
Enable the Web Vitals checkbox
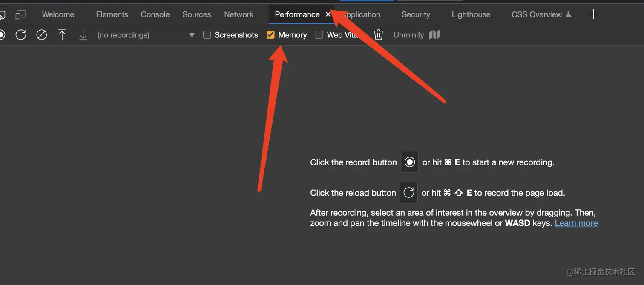[x=319, y=35]
